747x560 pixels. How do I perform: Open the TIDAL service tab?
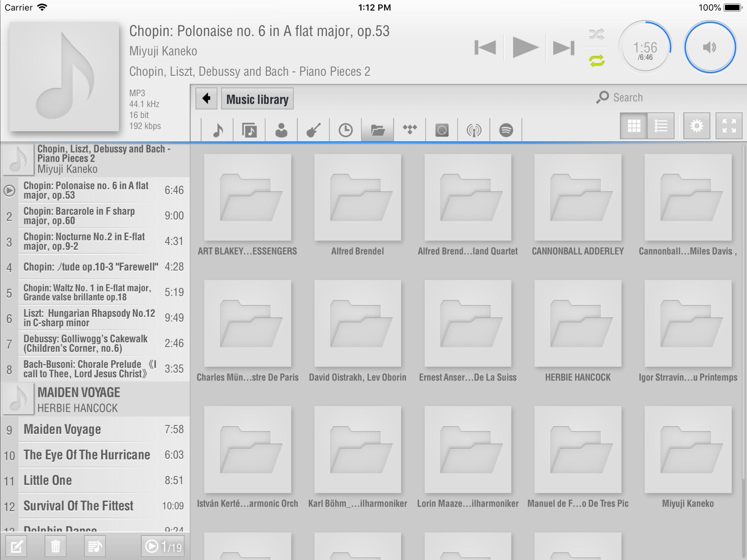point(410,130)
